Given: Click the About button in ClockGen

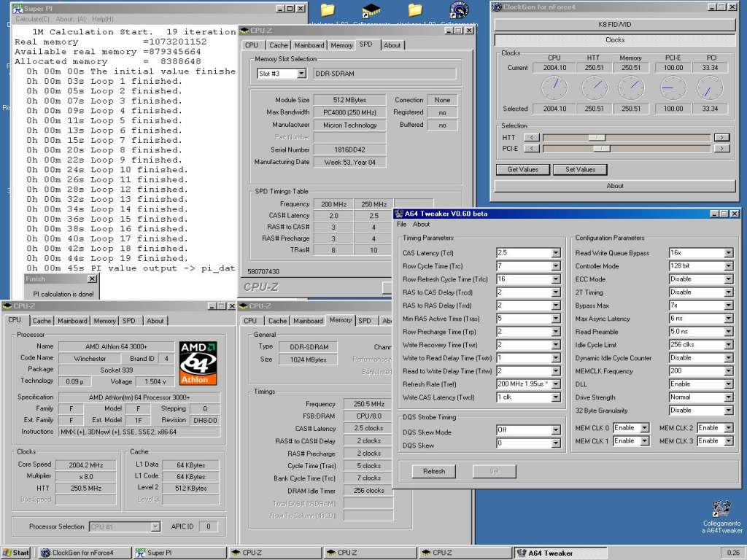Looking at the screenshot, I should (614, 186).
